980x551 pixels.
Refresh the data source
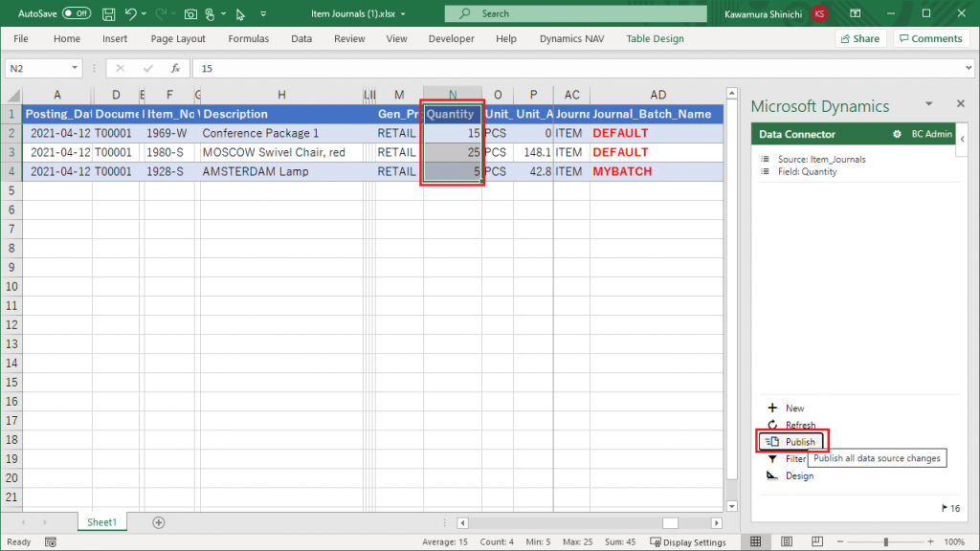coord(791,425)
